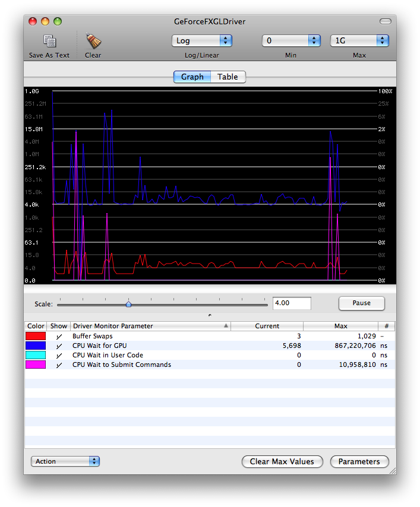This screenshot has height=507, width=420.
Task: Open the Action popup menu
Action: click(x=65, y=461)
